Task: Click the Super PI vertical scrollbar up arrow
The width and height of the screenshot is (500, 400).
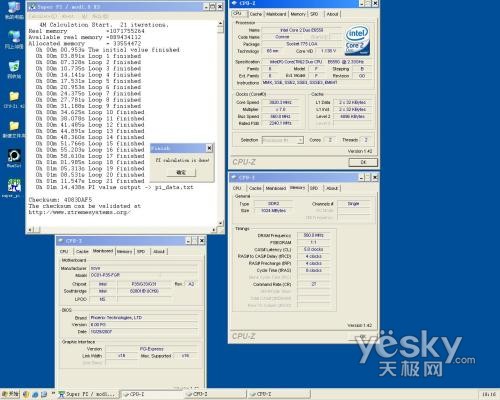Action: point(220,23)
